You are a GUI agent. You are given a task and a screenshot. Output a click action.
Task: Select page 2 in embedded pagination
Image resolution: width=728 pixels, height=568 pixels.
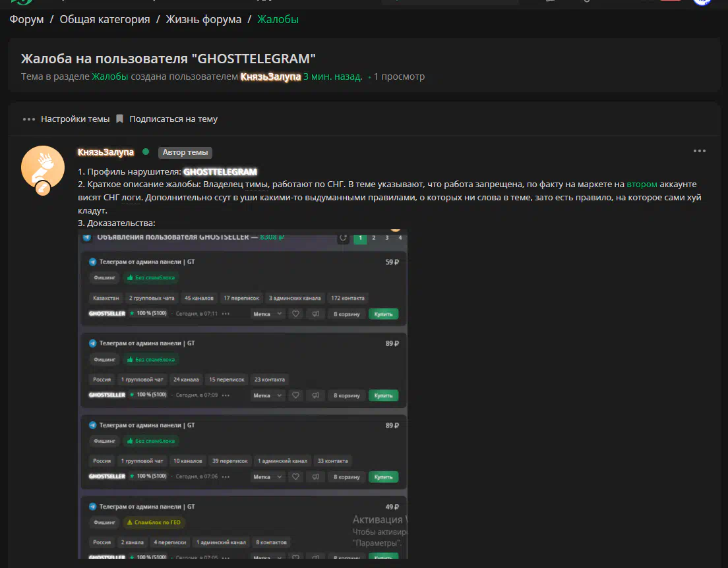coord(373,238)
